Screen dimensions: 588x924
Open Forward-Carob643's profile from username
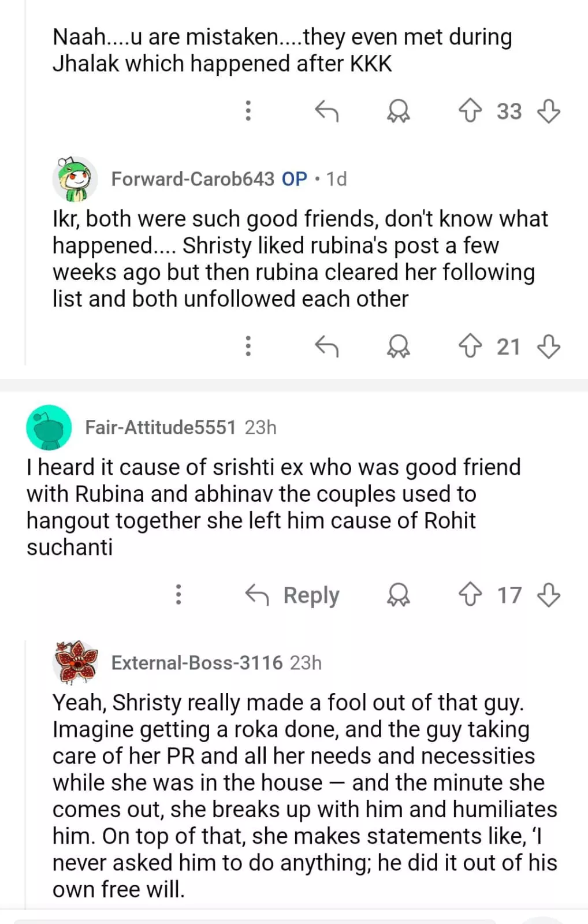[x=192, y=179]
